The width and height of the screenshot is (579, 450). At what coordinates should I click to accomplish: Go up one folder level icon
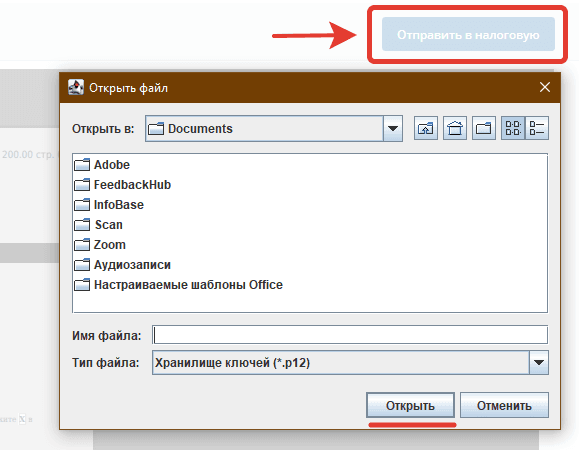[426, 128]
